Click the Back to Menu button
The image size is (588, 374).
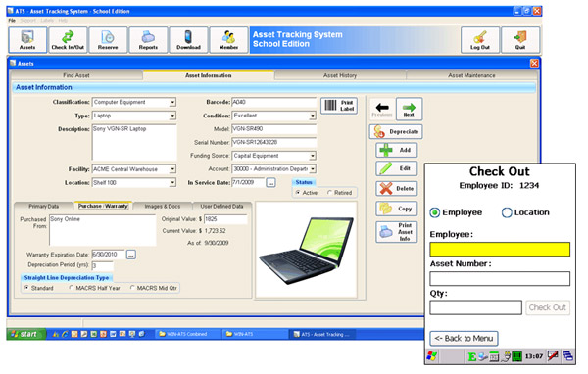[x=464, y=339]
